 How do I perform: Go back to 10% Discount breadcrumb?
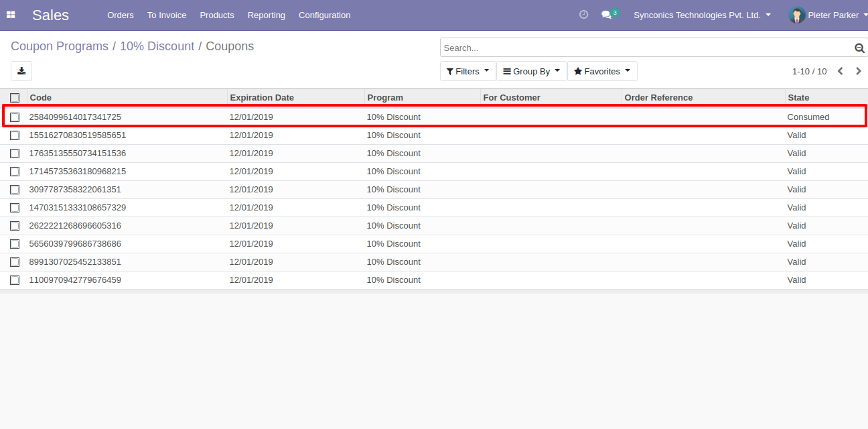tap(157, 46)
